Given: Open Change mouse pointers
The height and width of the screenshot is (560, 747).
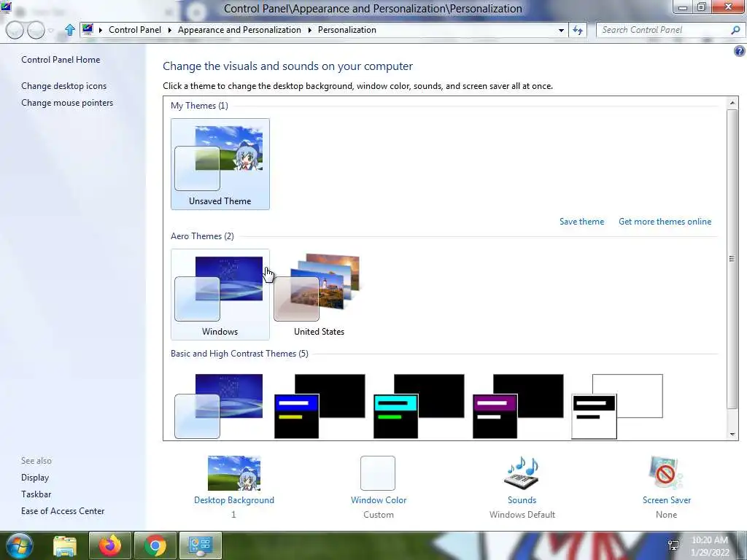Looking at the screenshot, I should pyautogui.click(x=67, y=102).
